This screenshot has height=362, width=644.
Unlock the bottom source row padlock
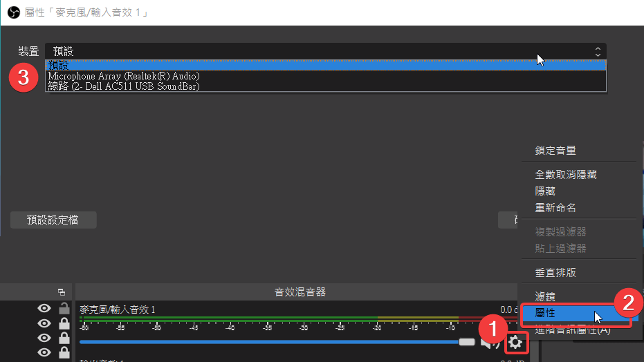click(64, 352)
